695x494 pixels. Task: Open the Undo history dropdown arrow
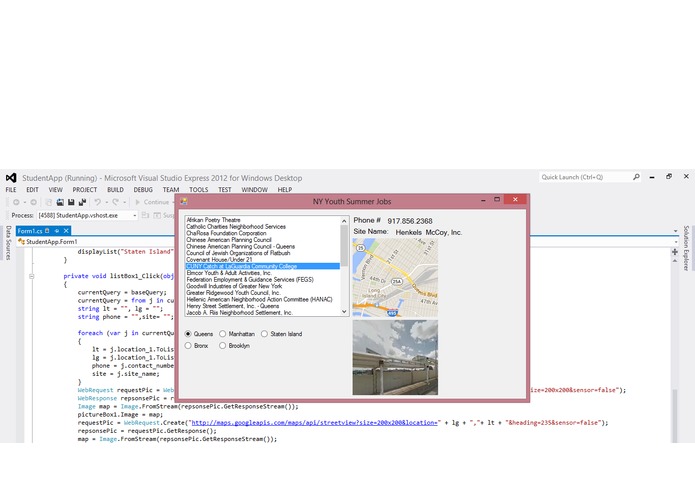pos(106,202)
